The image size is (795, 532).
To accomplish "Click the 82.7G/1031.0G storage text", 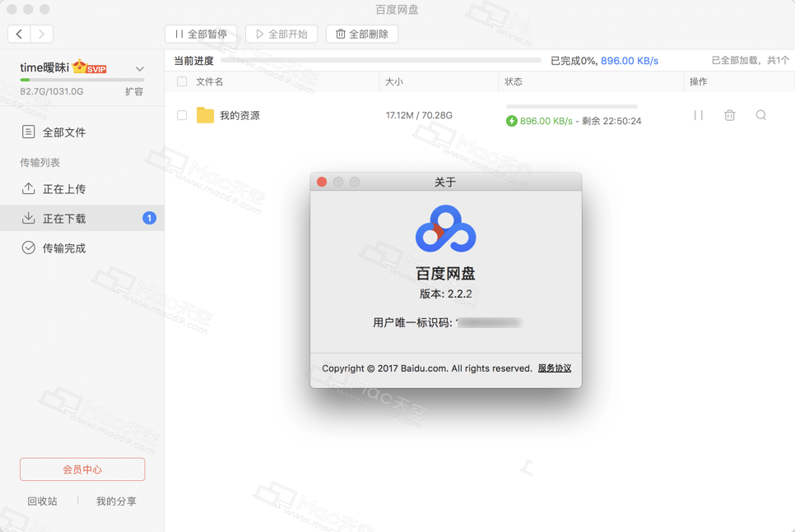I will pyautogui.click(x=52, y=92).
